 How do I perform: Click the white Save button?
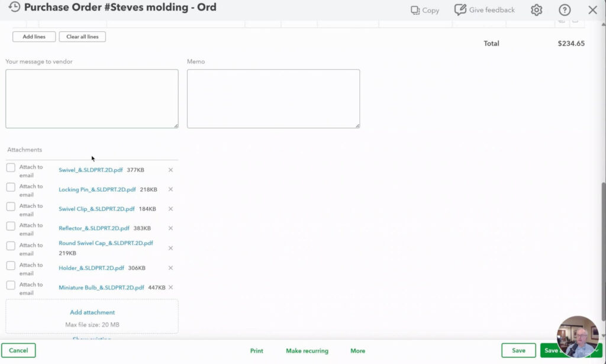click(518, 350)
